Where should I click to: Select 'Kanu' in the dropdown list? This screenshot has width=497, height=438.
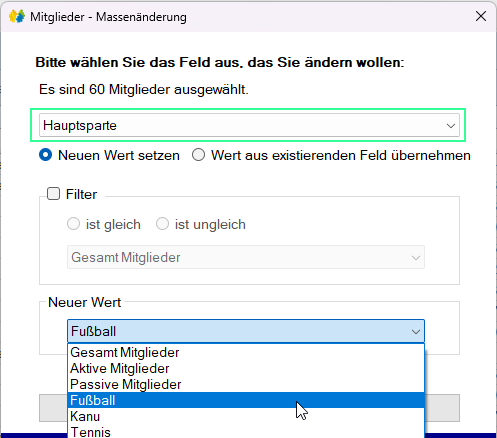point(246,416)
